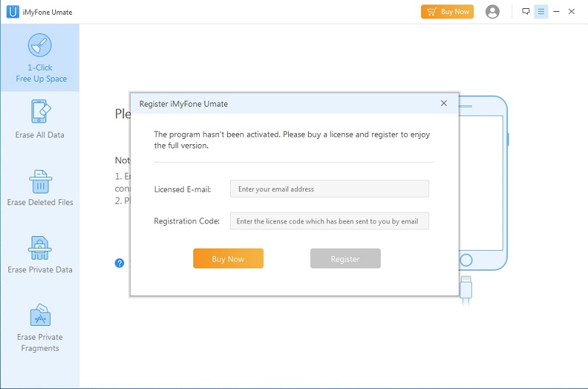The image size is (588, 389).
Task: Click the blue question mark help icon
Action: coord(119,263)
